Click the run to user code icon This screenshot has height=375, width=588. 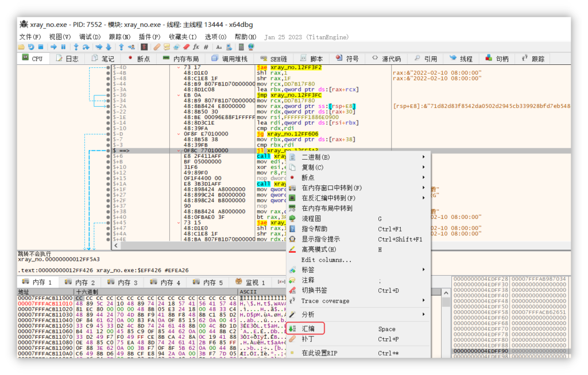131,47
